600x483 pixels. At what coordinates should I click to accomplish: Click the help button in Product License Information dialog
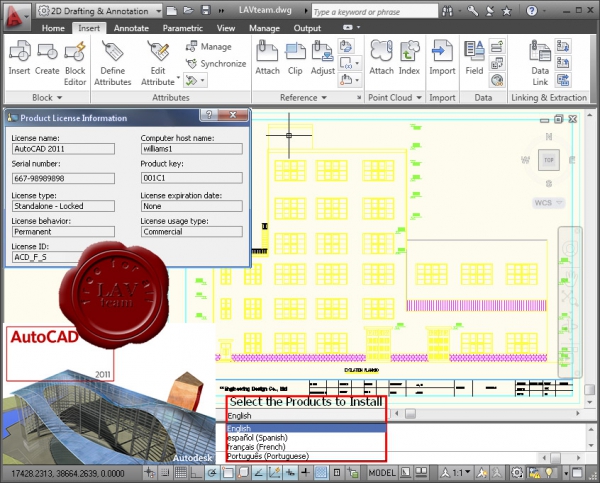point(209,115)
